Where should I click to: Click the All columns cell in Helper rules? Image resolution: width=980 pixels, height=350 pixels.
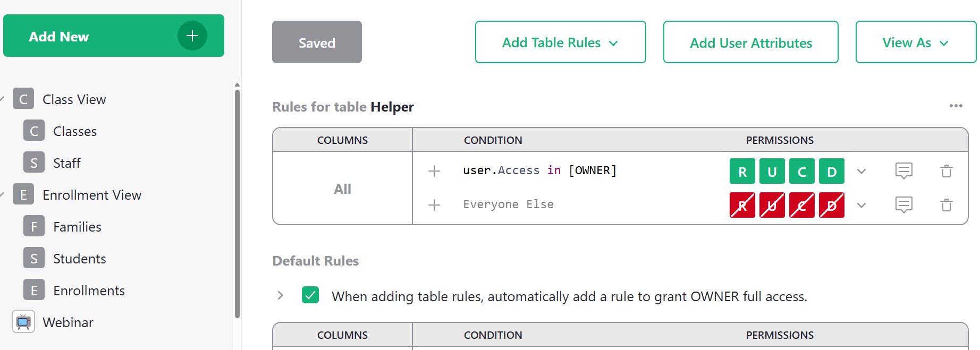342,189
